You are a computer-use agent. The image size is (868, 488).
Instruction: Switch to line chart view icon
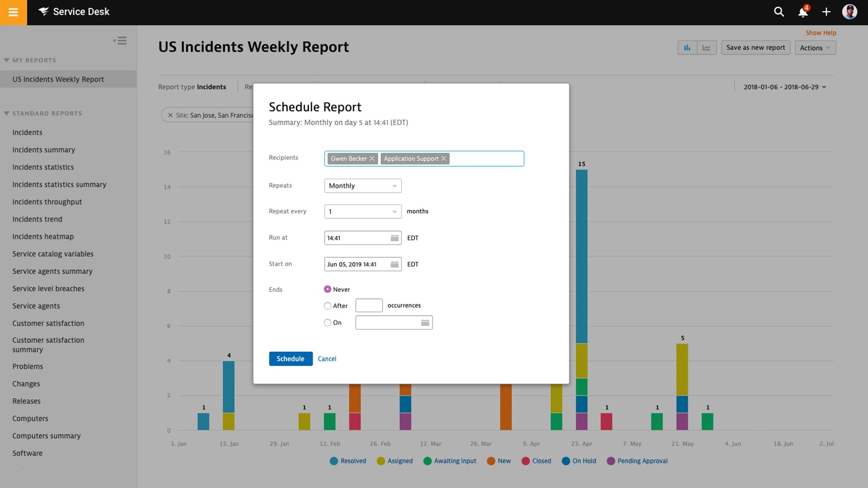point(707,47)
